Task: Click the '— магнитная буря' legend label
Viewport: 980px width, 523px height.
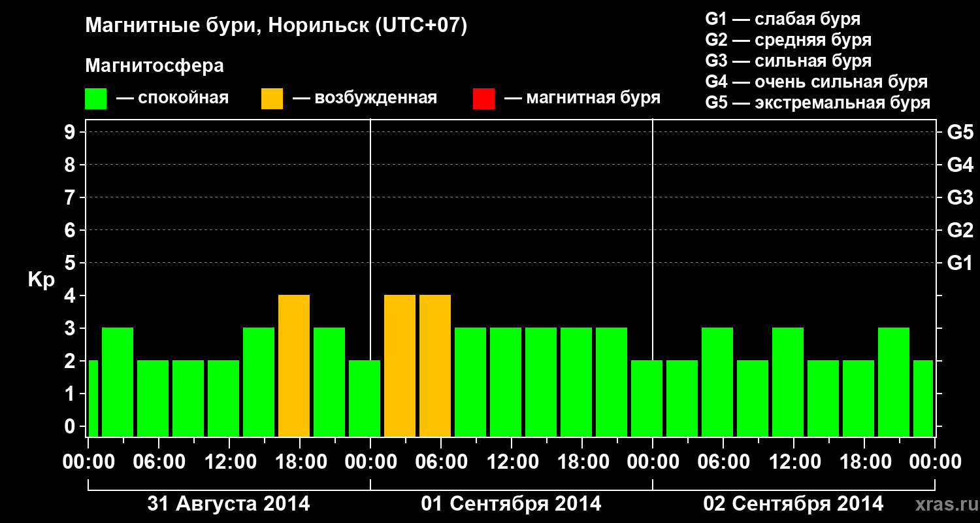Action: [582, 98]
